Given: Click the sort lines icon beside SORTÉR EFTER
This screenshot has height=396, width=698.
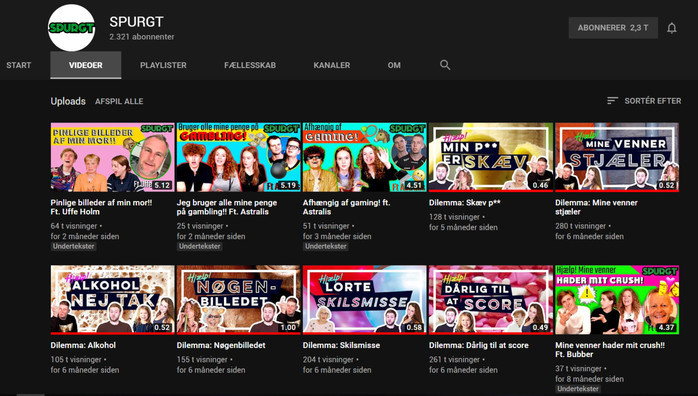Looking at the screenshot, I should [x=612, y=101].
